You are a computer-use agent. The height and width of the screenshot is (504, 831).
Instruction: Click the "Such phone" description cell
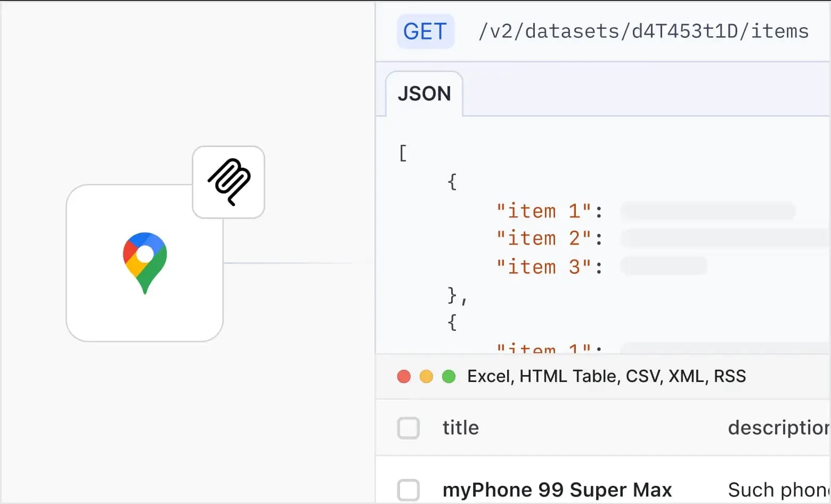778,490
